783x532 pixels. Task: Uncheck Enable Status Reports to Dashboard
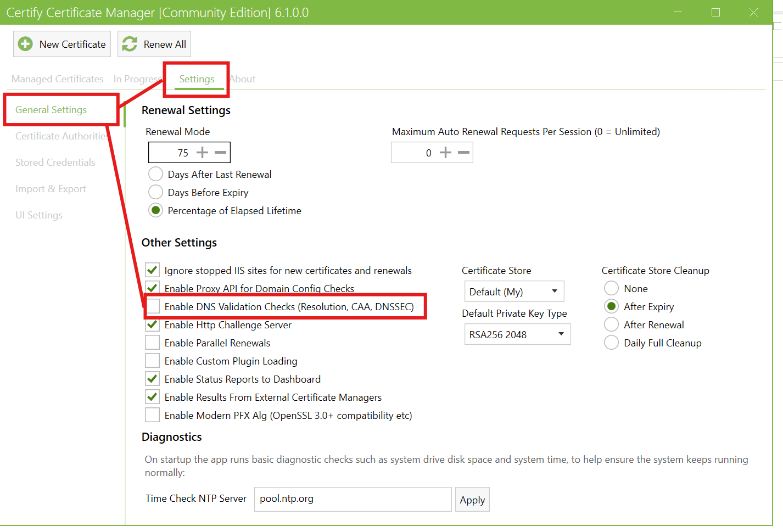click(x=153, y=379)
